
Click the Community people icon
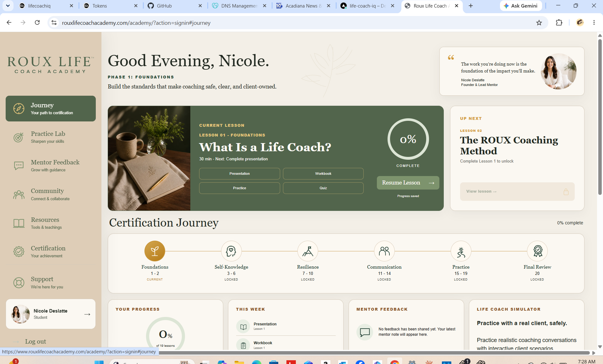coord(19,195)
